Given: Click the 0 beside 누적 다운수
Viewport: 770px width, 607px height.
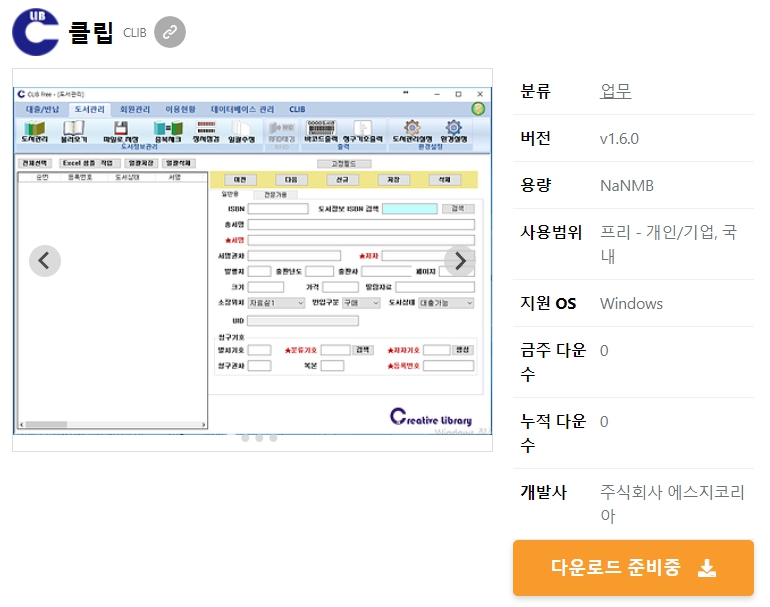Looking at the screenshot, I should pos(604,422).
